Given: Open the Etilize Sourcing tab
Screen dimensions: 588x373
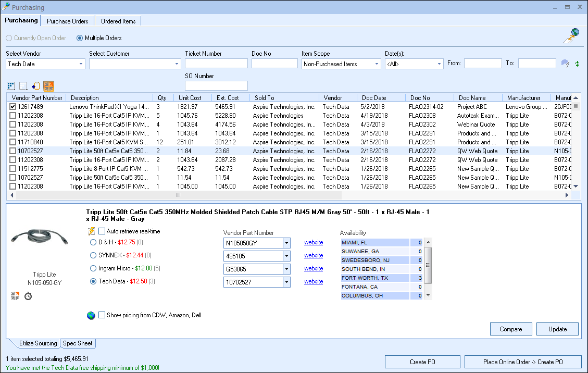Looking at the screenshot, I should point(38,343).
